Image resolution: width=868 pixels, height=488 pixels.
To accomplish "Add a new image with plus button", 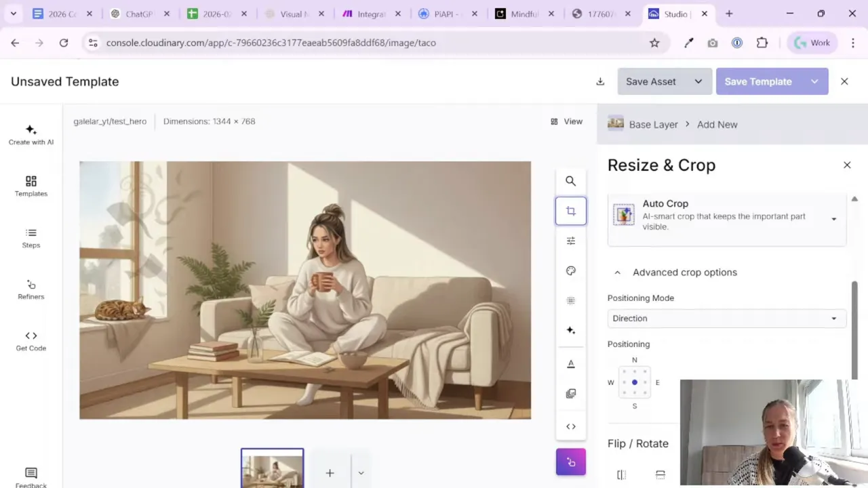I will pos(330,473).
